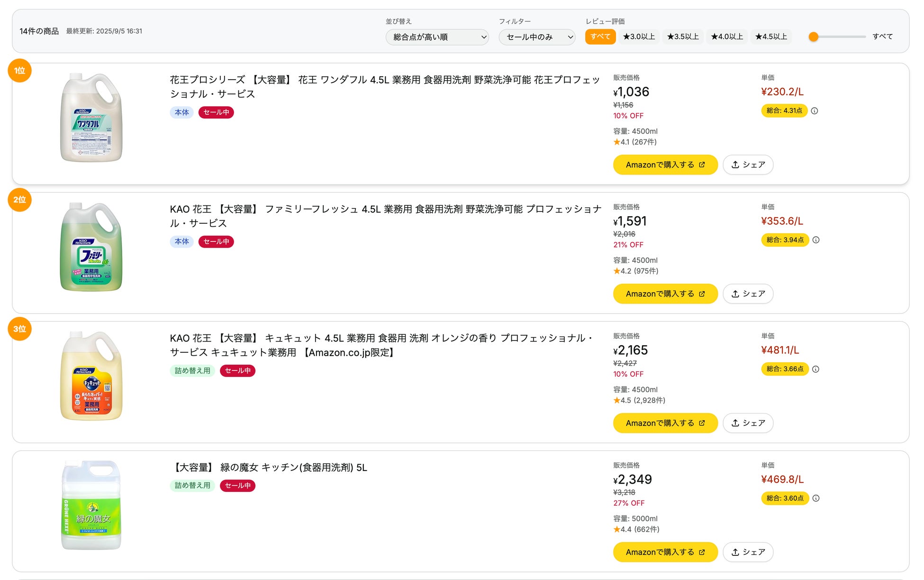
Task: Click the ★4.2 (975件) rating
Action: tap(636, 271)
